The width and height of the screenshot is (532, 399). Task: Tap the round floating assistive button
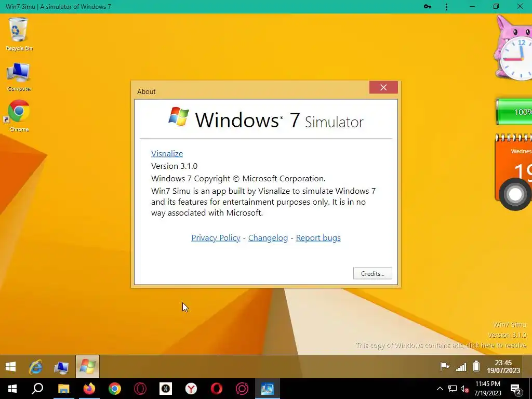515,194
